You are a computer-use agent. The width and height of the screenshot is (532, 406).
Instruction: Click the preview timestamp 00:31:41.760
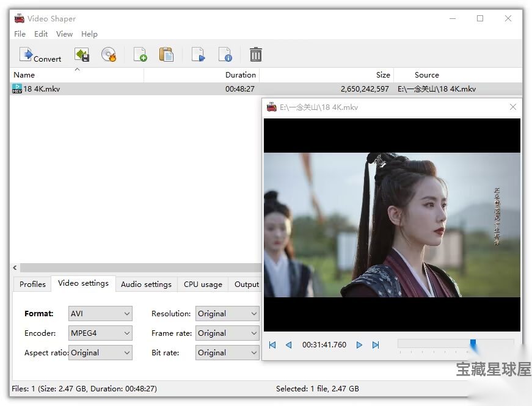pyautogui.click(x=324, y=345)
